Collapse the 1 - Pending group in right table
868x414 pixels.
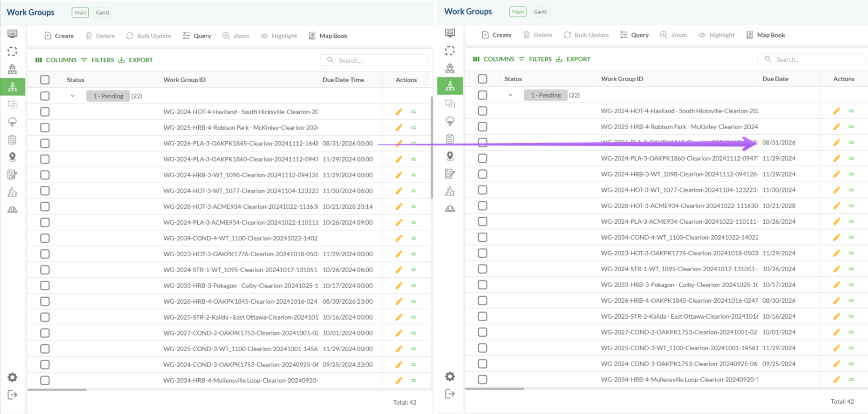point(510,95)
